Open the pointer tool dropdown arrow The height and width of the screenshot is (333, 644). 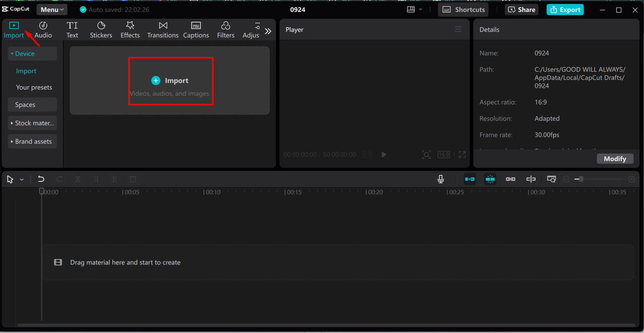[22, 179]
